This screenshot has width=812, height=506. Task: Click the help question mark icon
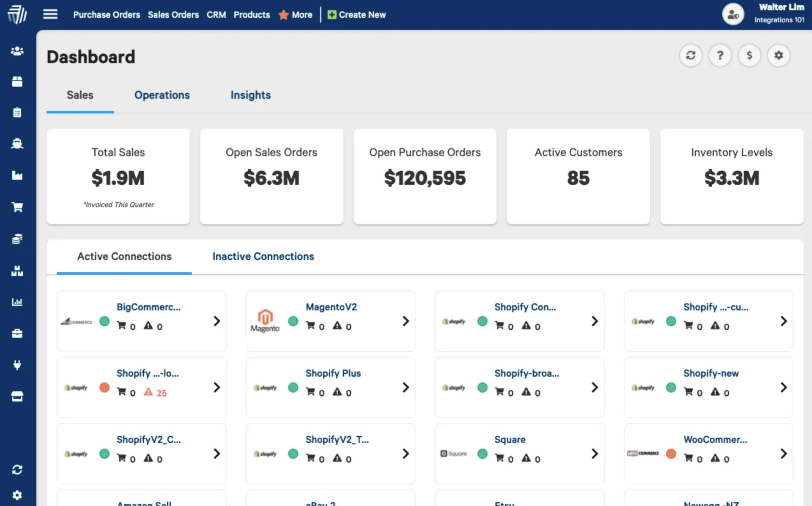720,55
